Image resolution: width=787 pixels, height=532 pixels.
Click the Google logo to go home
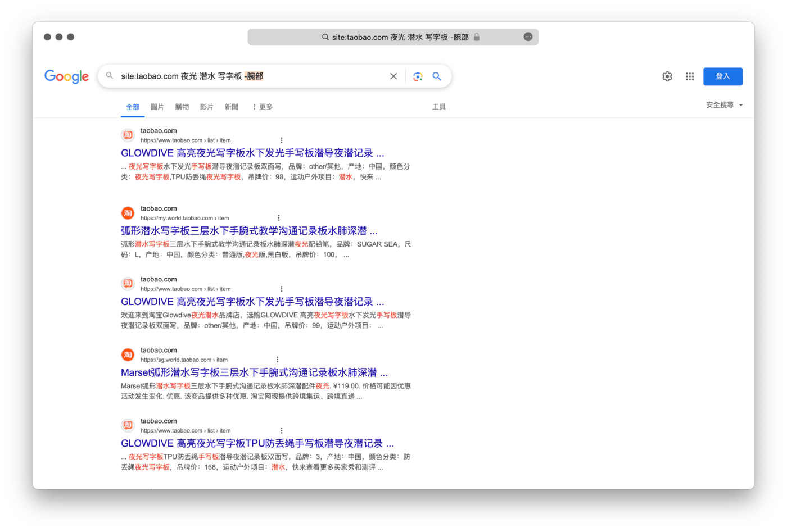point(66,77)
